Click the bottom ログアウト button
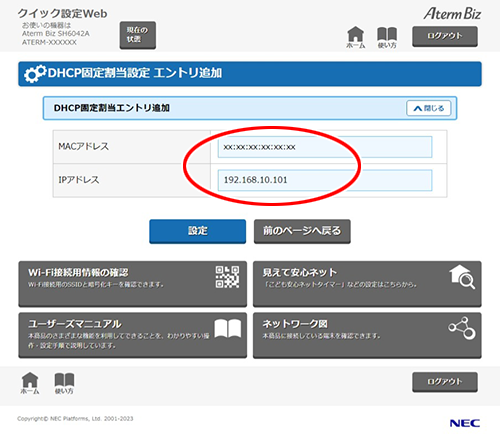The width and height of the screenshot is (500, 446). (x=445, y=382)
